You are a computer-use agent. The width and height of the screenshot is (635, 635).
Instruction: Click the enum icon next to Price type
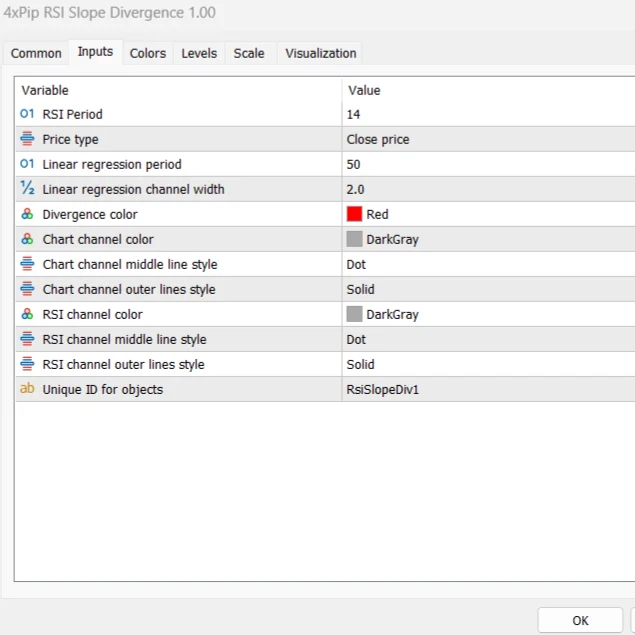coord(27,139)
